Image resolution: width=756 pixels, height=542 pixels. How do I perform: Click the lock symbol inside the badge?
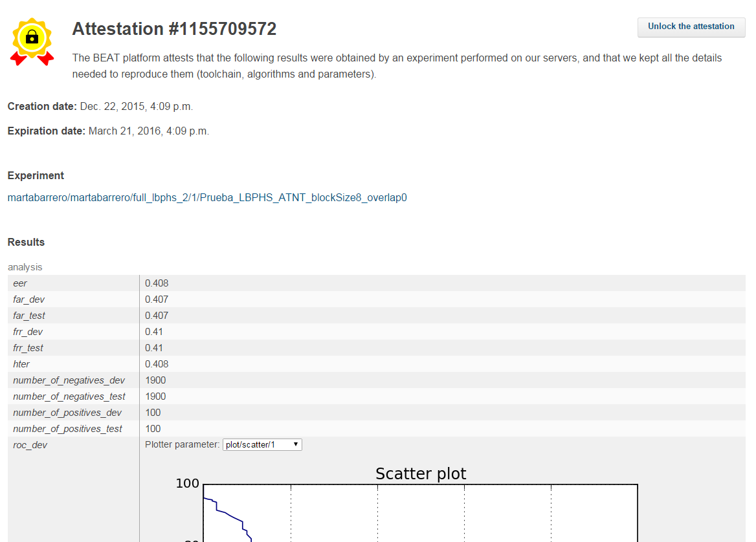coord(32,36)
